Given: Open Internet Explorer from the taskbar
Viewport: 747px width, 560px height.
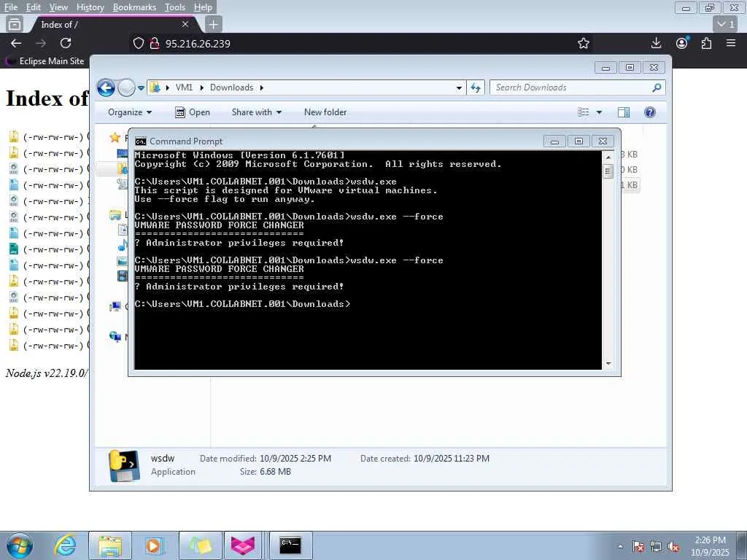Looking at the screenshot, I should click(65, 545).
